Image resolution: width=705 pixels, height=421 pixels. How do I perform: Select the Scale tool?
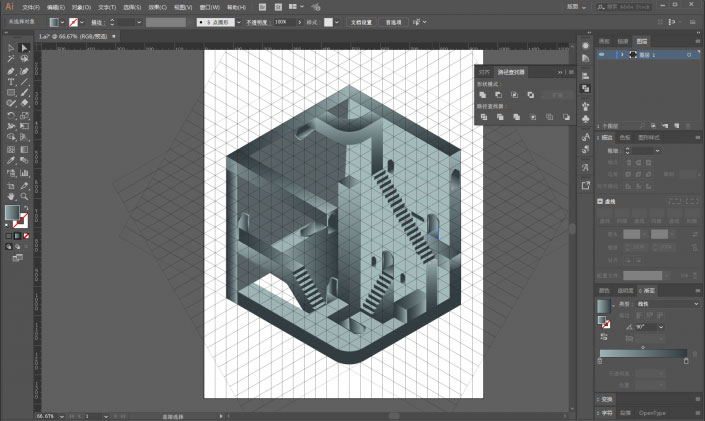point(24,116)
